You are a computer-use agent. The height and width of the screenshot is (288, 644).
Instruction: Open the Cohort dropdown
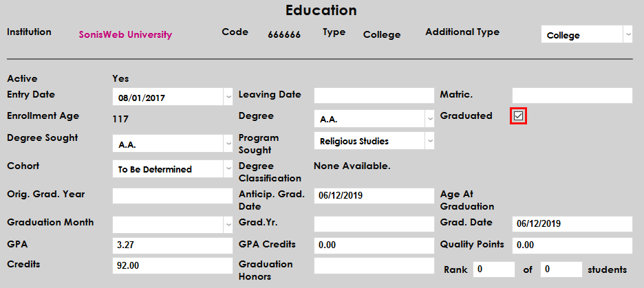(228, 168)
